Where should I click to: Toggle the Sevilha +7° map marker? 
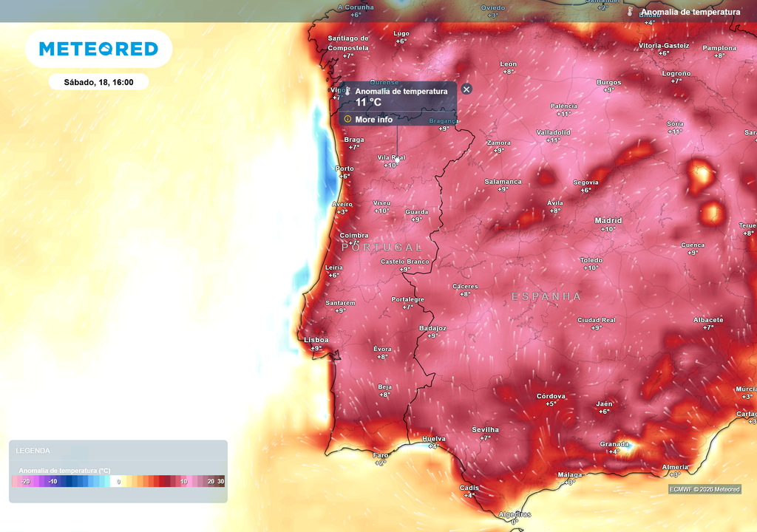coord(485,432)
